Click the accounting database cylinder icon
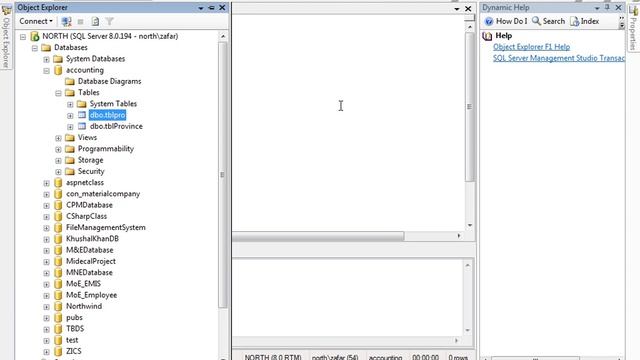640x360 pixels. (x=58, y=70)
